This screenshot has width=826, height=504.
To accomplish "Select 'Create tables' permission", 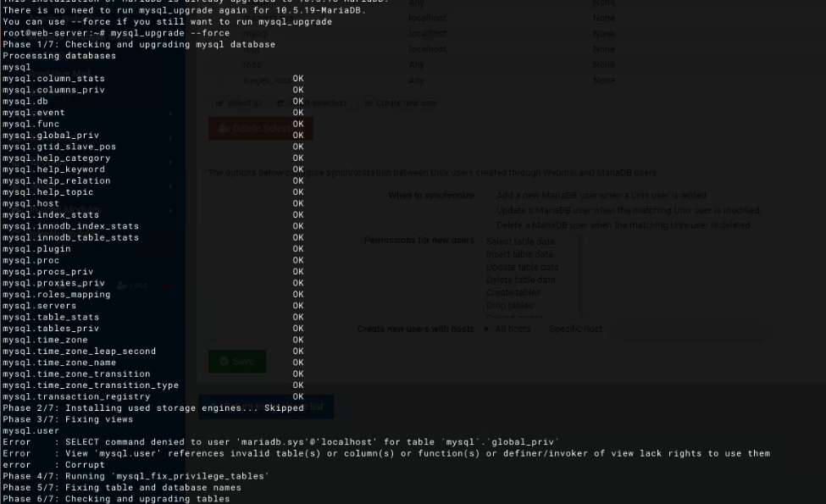I will click(513, 292).
